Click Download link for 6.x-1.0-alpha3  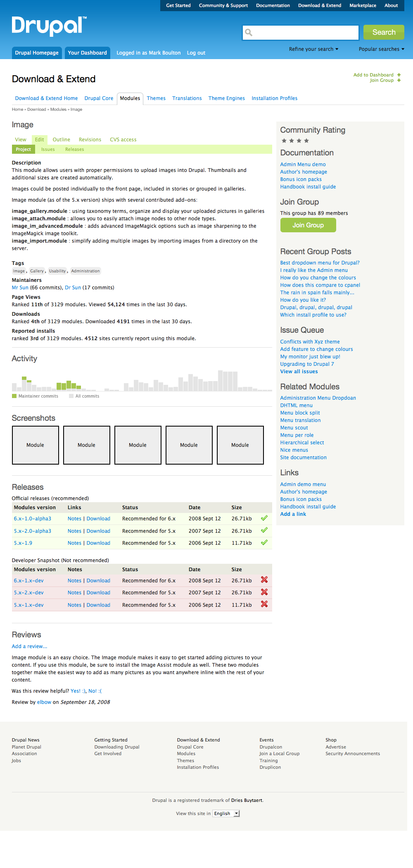pyautogui.click(x=98, y=519)
